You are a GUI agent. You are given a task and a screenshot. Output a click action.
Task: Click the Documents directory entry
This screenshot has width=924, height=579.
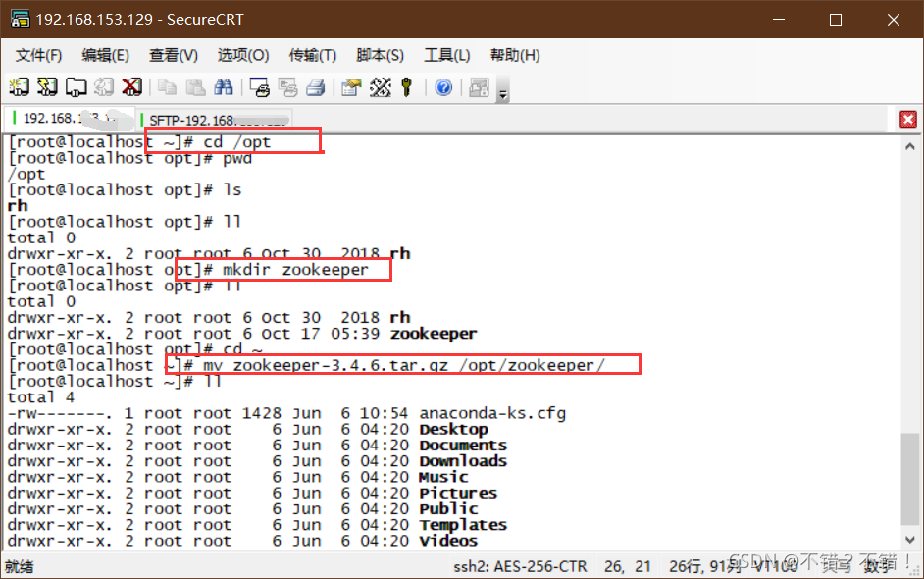463,446
